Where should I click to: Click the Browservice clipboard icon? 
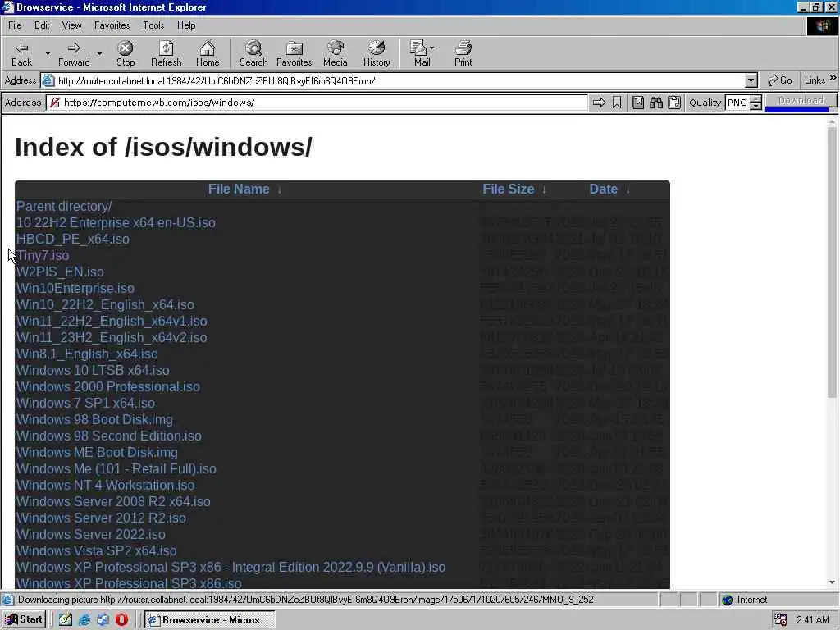click(x=674, y=103)
